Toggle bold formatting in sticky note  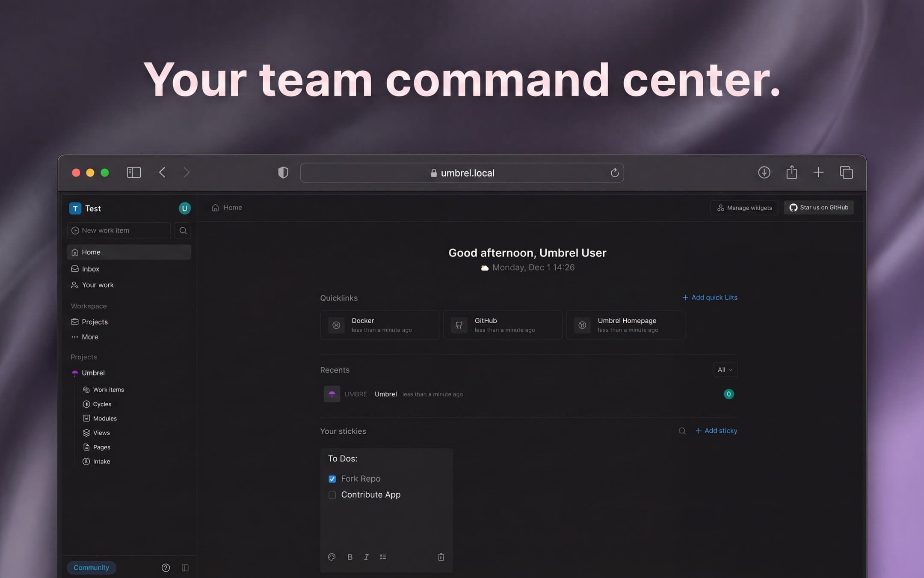point(350,557)
